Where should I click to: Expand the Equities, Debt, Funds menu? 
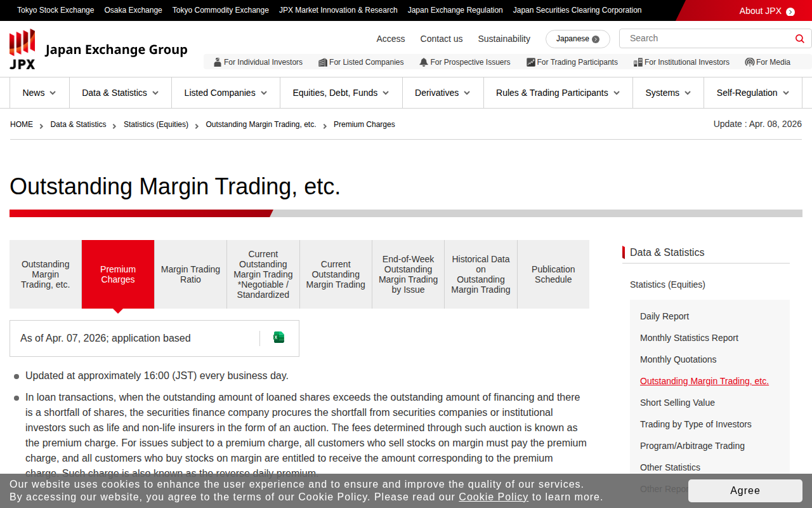pos(341,93)
